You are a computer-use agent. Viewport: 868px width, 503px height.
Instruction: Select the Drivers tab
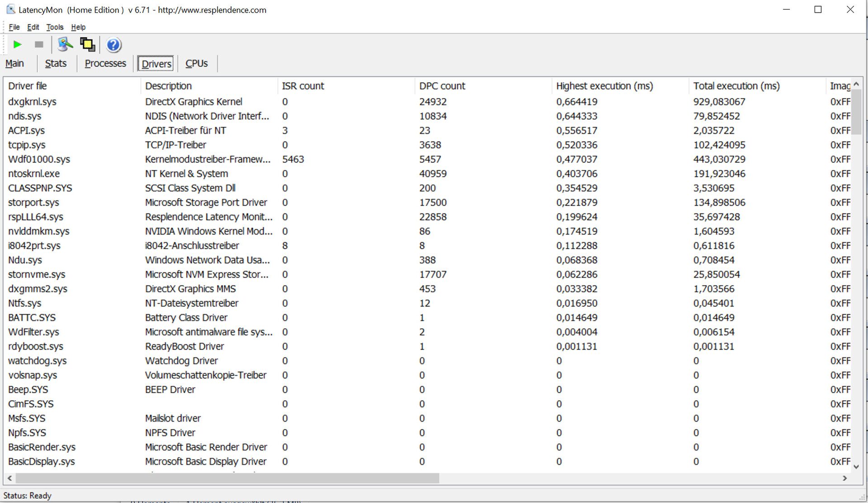click(x=156, y=64)
